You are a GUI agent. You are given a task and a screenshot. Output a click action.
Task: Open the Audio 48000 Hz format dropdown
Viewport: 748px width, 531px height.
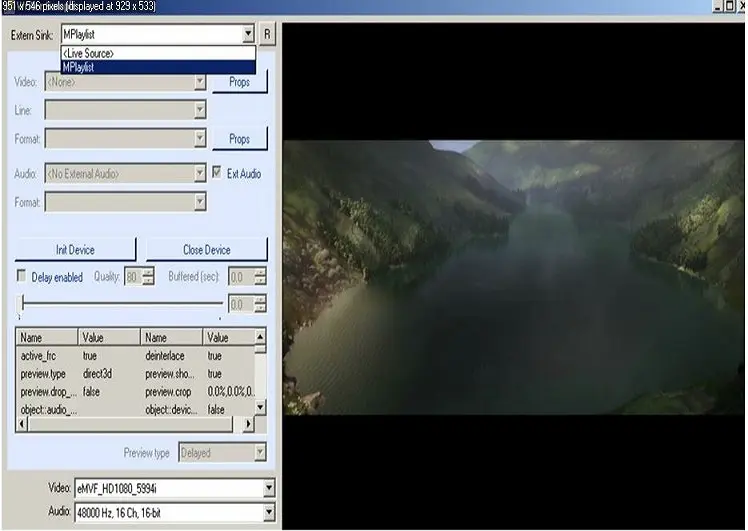point(267,512)
